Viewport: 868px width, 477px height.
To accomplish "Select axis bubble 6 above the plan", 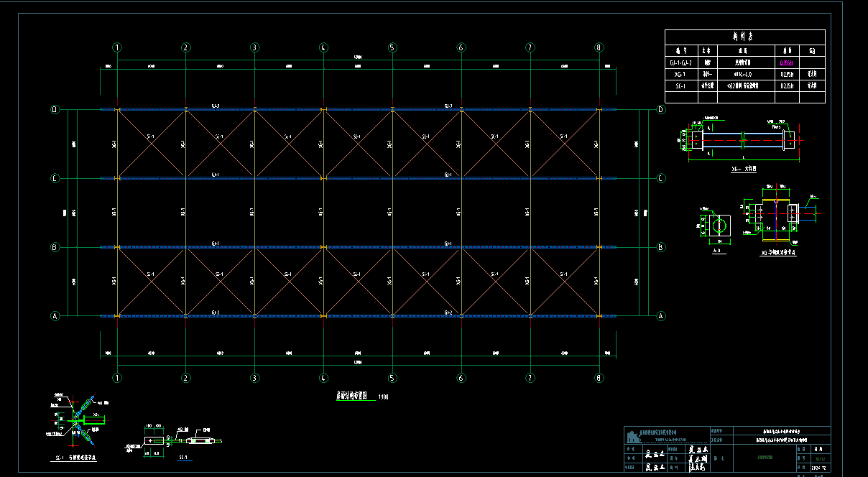I will (x=461, y=47).
